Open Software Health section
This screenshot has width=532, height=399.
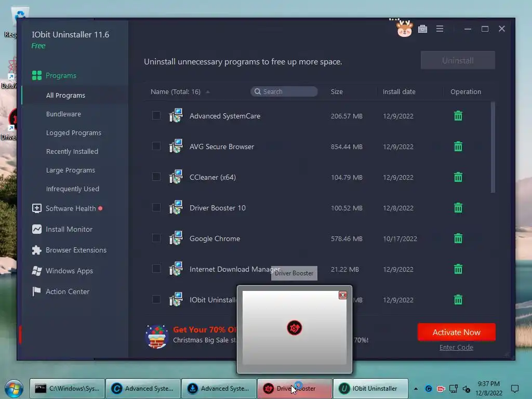[x=67, y=208]
